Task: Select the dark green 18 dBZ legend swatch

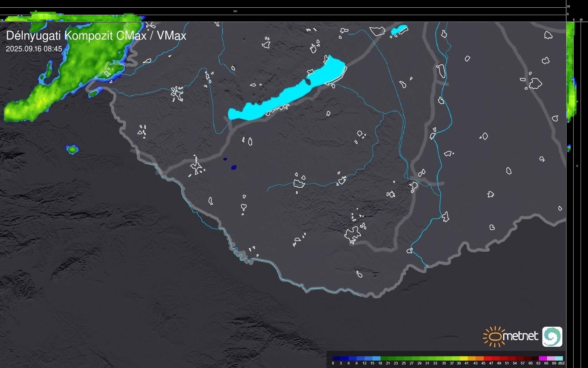Action: (x=384, y=359)
